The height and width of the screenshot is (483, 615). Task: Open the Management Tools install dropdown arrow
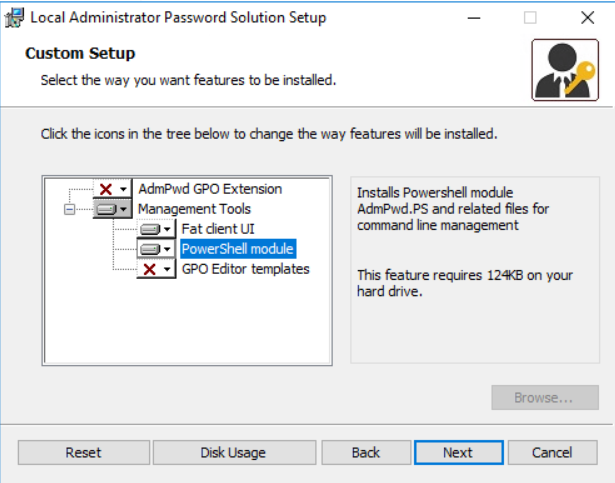124,209
